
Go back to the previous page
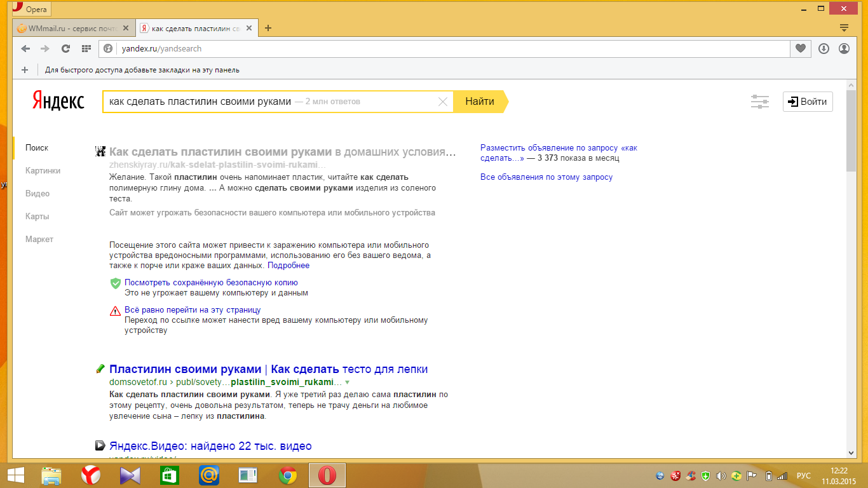(25, 48)
